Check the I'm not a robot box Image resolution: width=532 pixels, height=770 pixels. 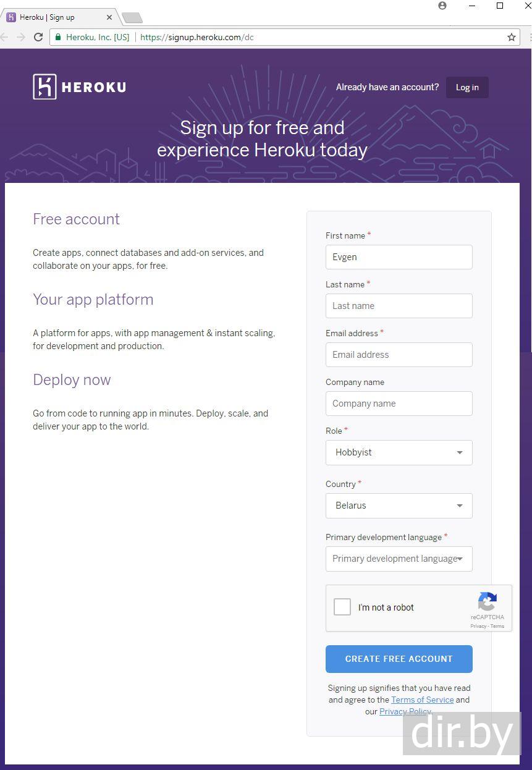coord(342,607)
